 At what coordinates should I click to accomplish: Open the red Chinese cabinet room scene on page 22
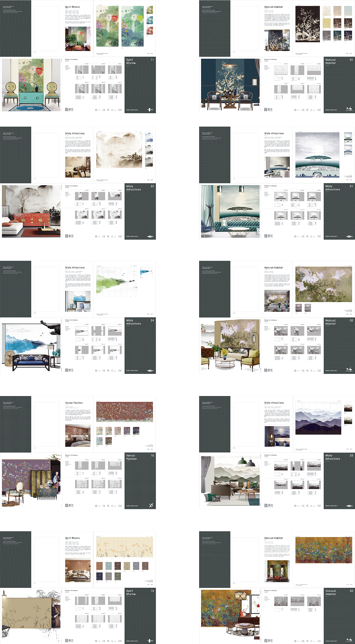tap(31, 211)
